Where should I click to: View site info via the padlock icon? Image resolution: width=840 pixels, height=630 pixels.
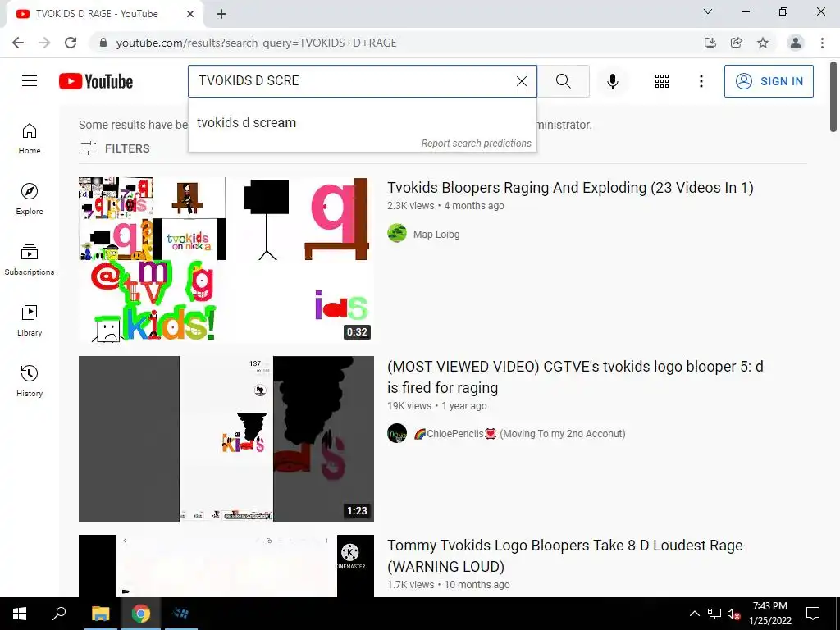[x=103, y=43]
